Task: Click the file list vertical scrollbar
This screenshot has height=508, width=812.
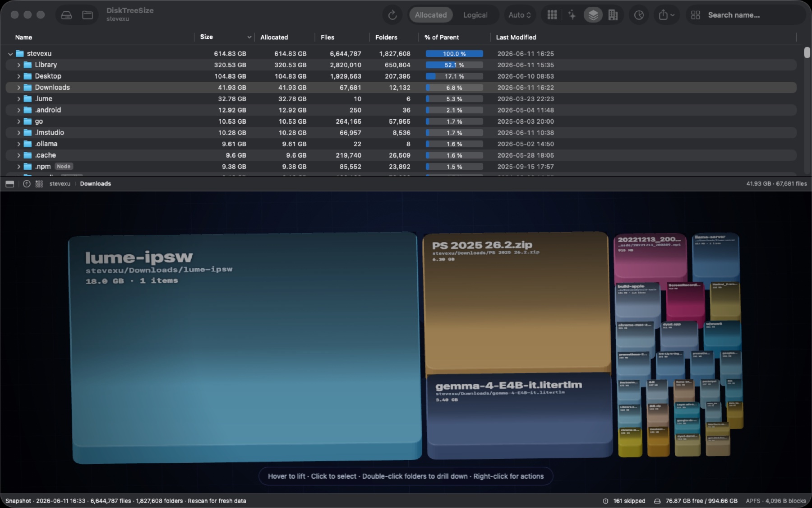Action: tap(807, 53)
